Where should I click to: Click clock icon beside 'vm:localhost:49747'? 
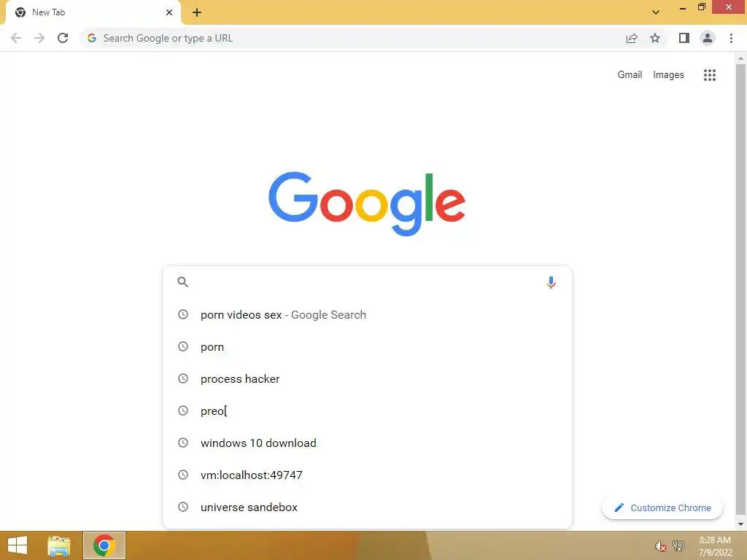(183, 475)
